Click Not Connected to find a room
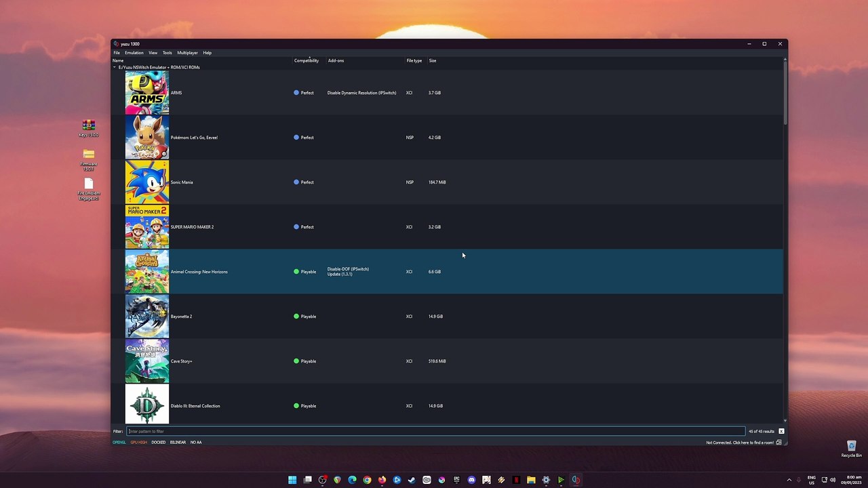 tap(740, 443)
